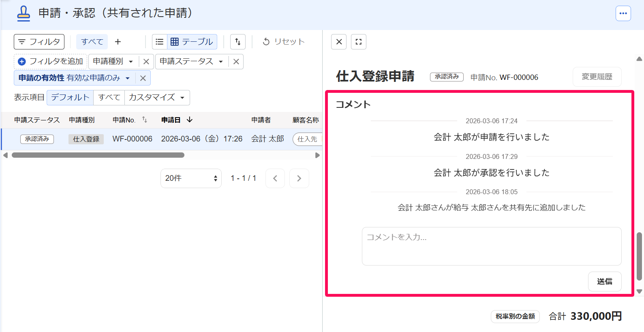Toggle 申請日 descending sort arrow

coord(190,120)
